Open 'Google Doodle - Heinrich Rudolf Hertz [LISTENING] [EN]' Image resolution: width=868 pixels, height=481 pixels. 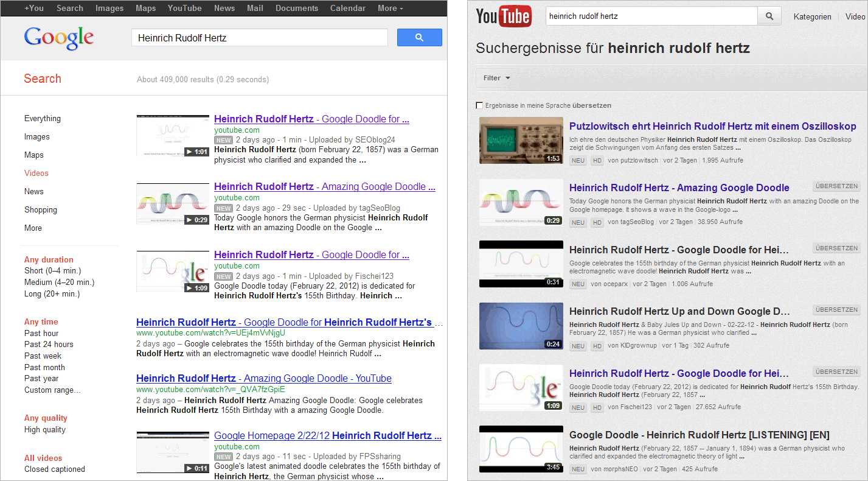[x=700, y=435]
